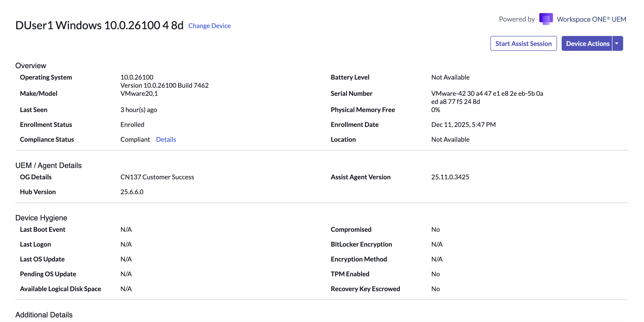The width and height of the screenshot is (644, 322).
Task: Click the Overview section heading
Action: click(x=30, y=65)
